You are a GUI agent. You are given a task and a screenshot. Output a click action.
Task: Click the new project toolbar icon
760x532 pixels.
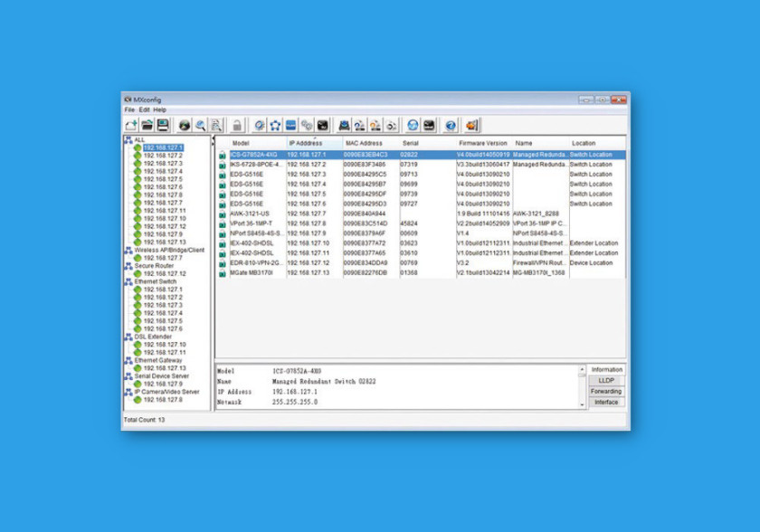[x=131, y=126]
